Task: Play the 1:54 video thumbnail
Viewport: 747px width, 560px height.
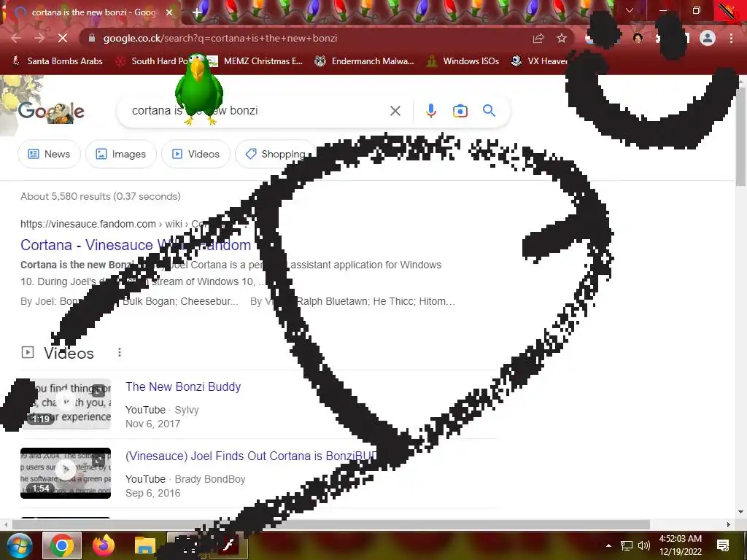Action: click(66, 472)
